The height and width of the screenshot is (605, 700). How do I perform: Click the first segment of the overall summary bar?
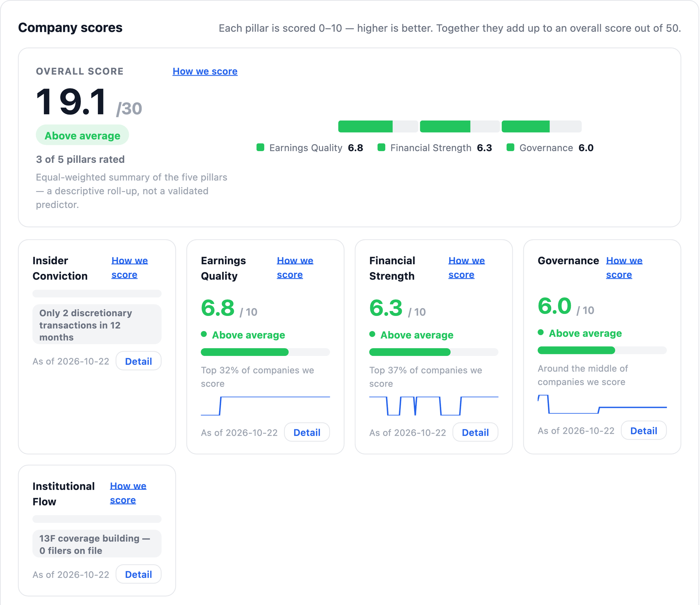coord(378,126)
